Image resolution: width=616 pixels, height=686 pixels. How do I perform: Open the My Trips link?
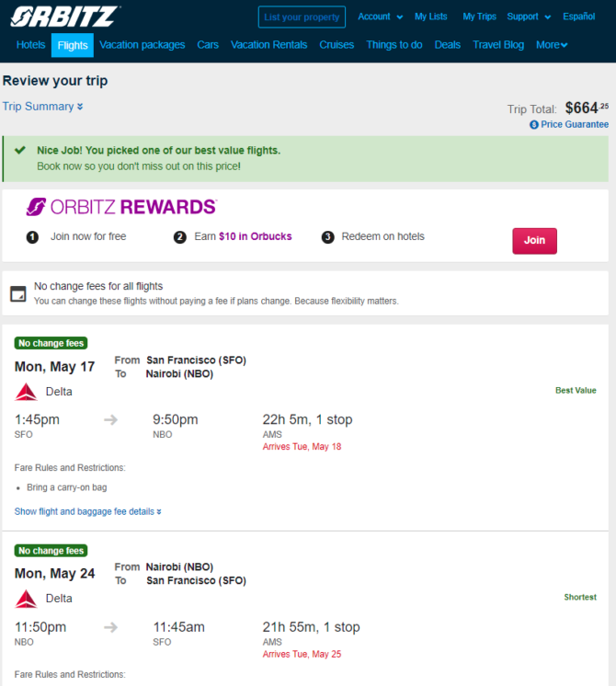click(x=480, y=17)
